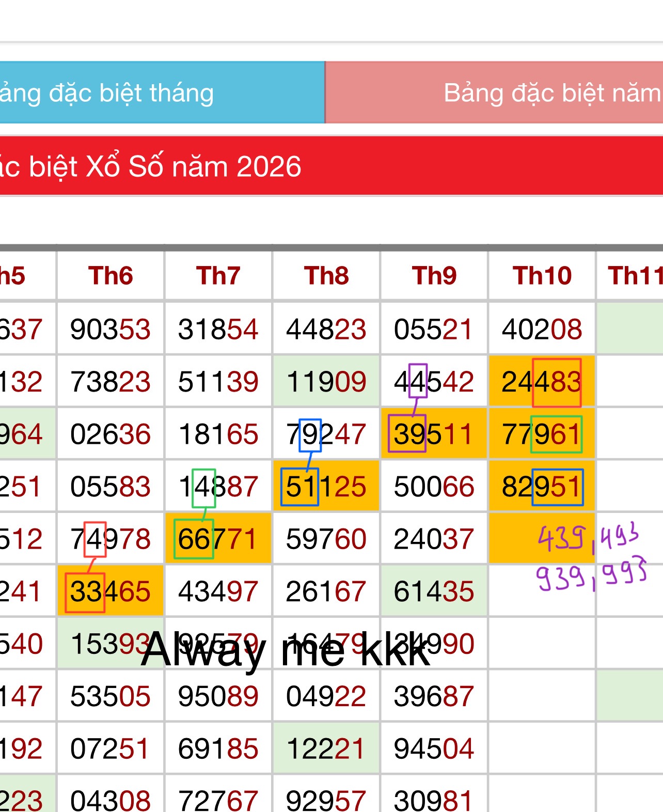Image resolution: width=663 pixels, height=812 pixels.
Task: Select the Th10 column header
Action: [x=542, y=275]
